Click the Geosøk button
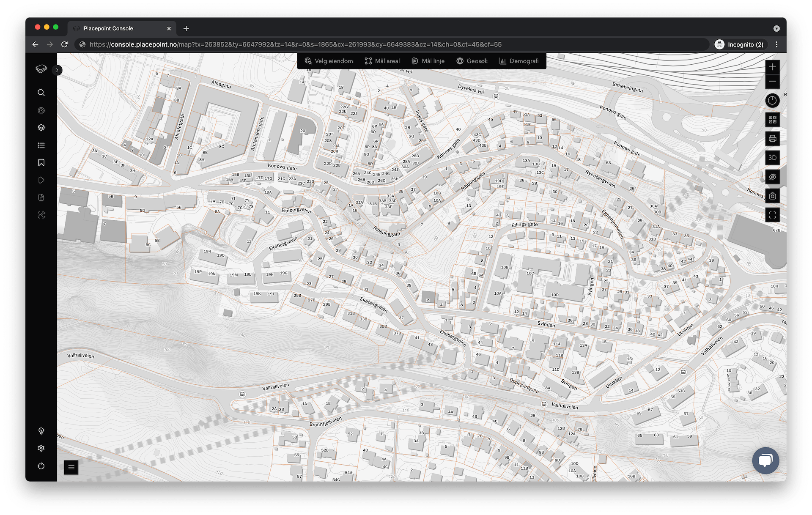812x515 pixels. click(x=472, y=61)
